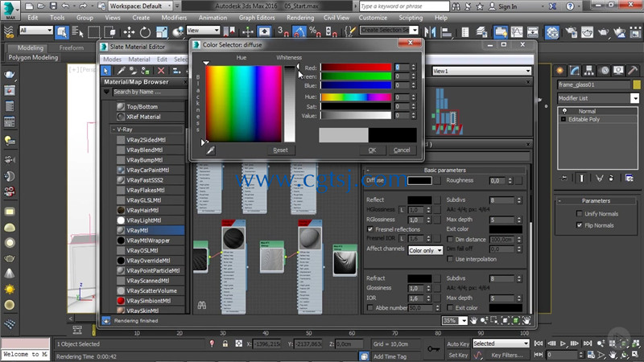The width and height of the screenshot is (644, 362).
Task: Click the binoculars search icon in Slate view
Action: coord(202,306)
